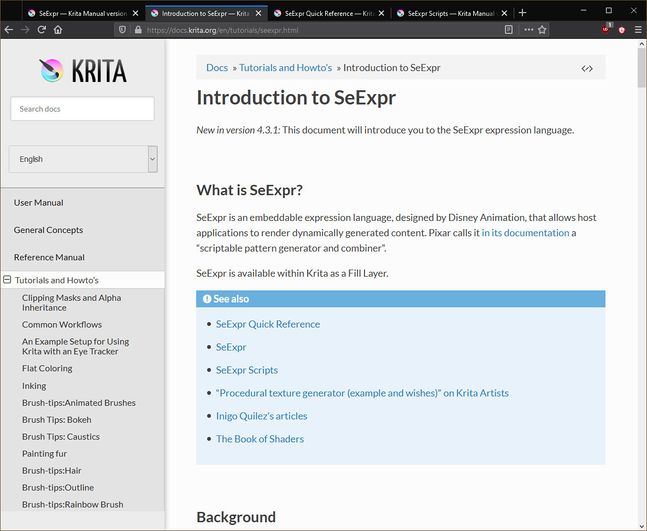The image size is (647, 531).
Task: Reload the page with the refresh icon
Action: click(41, 30)
